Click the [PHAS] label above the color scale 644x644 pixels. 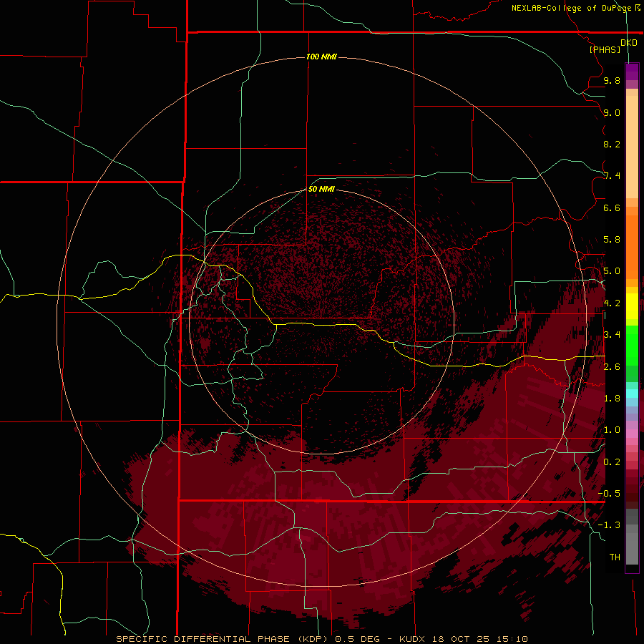click(605, 49)
